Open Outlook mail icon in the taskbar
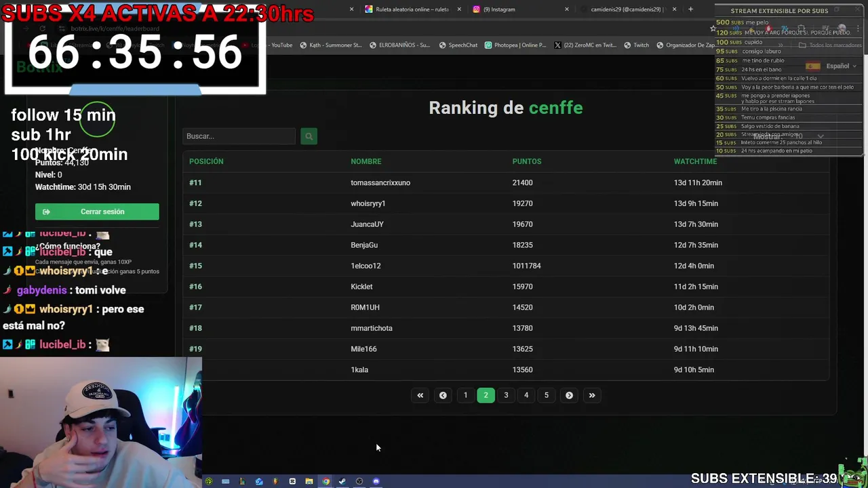The height and width of the screenshot is (488, 868). pyautogui.click(x=259, y=481)
